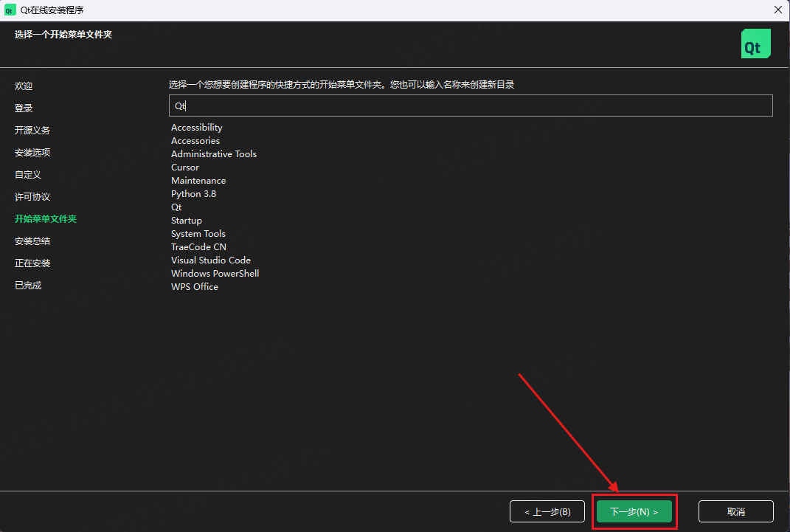This screenshot has width=790, height=532.
Task: Go back with 上一步(B) button
Action: coord(547,511)
